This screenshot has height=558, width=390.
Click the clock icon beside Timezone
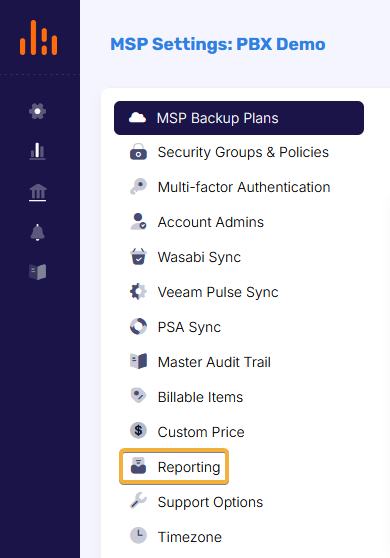pyautogui.click(x=138, y=536)
